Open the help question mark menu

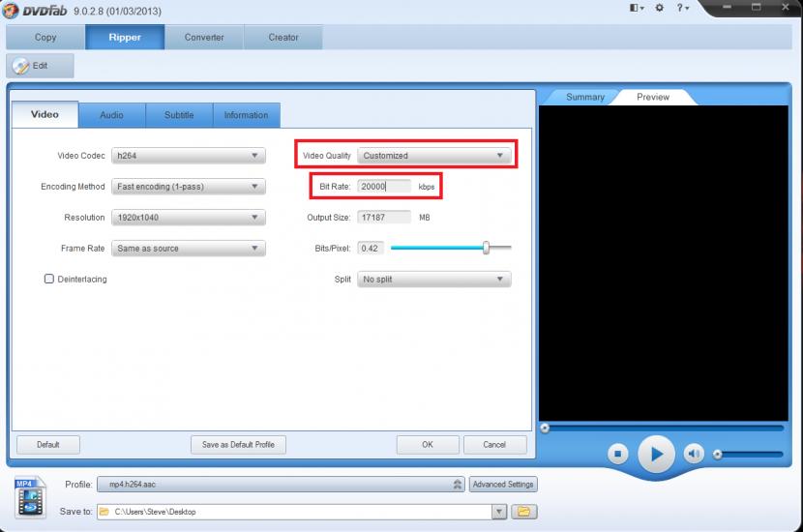tap(683, 8)
